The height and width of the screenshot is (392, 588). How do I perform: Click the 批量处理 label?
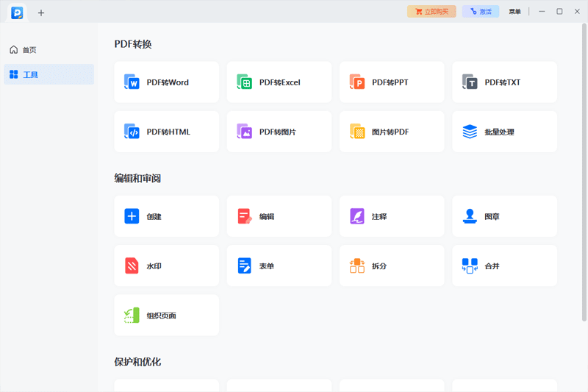point(499,132)
